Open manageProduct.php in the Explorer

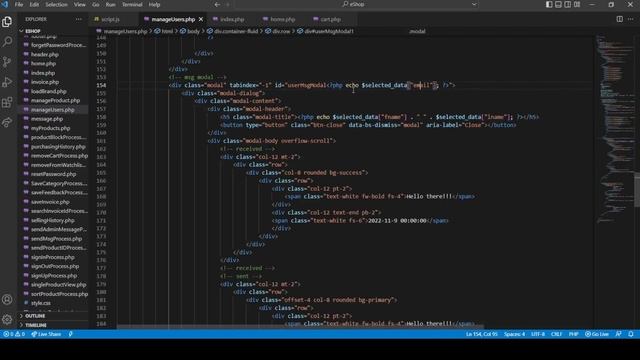[x=56, y=100]
